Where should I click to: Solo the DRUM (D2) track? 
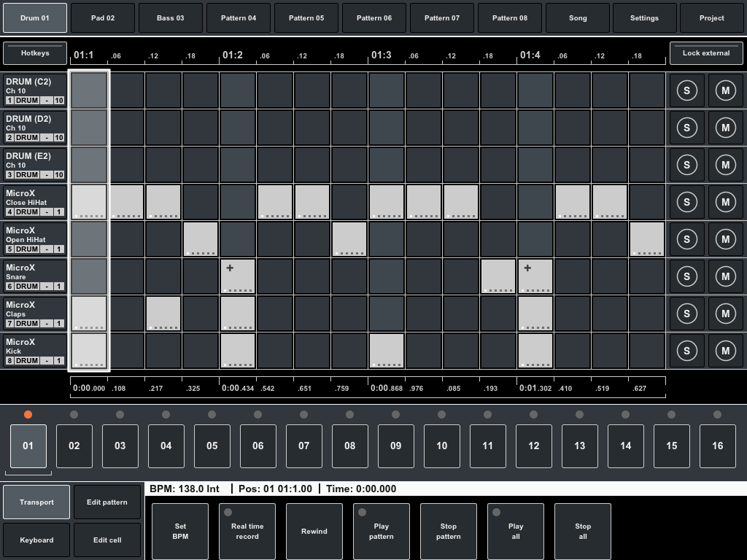coord(686,128)
